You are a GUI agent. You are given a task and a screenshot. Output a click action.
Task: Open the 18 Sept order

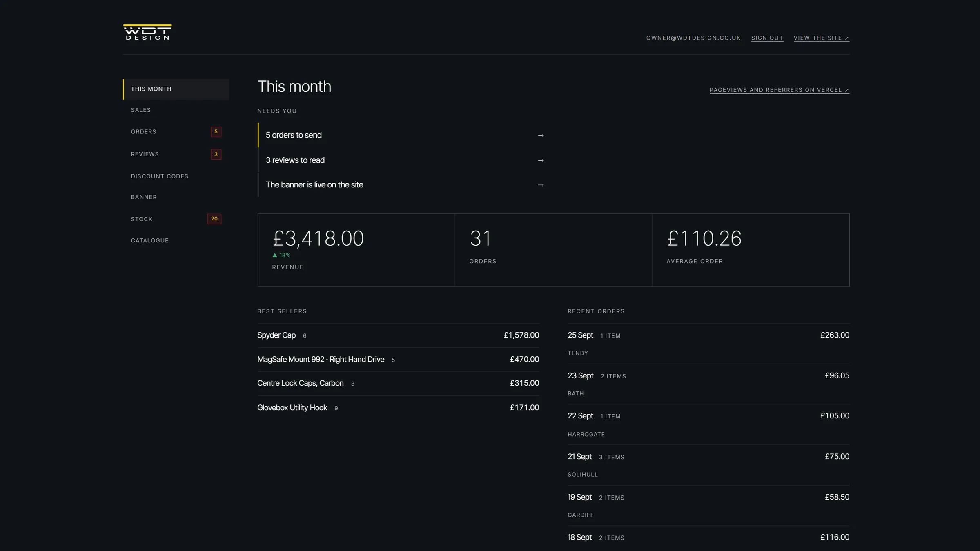coord(708,539)
